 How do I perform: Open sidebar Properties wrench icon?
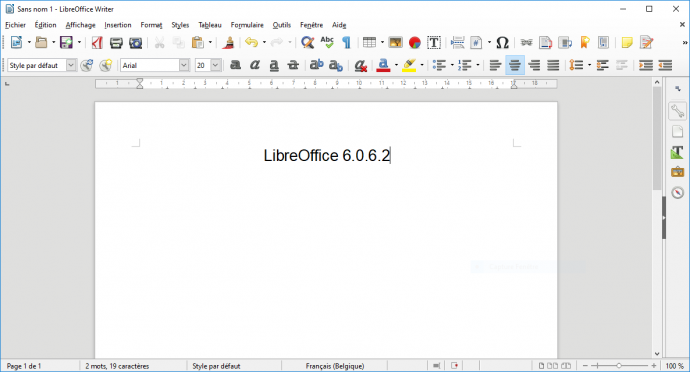(677, 111)
